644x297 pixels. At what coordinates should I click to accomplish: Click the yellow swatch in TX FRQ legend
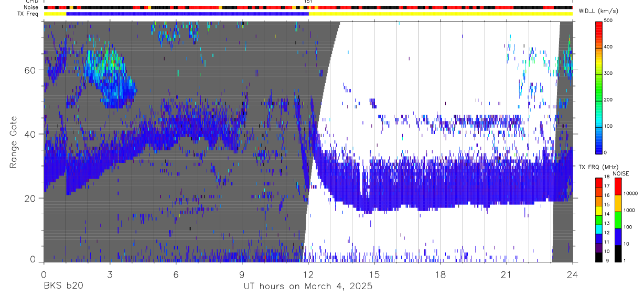599,210
